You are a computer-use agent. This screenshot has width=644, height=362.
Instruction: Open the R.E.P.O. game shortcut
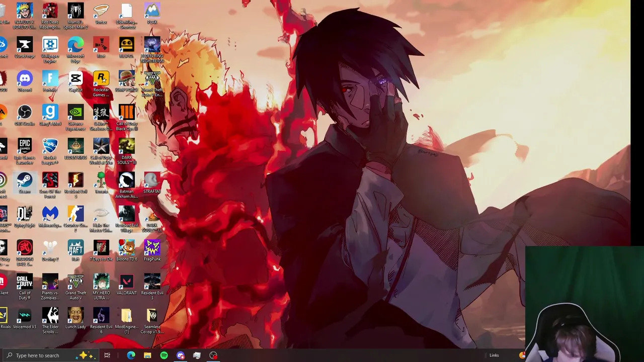[x=126, y=47]
